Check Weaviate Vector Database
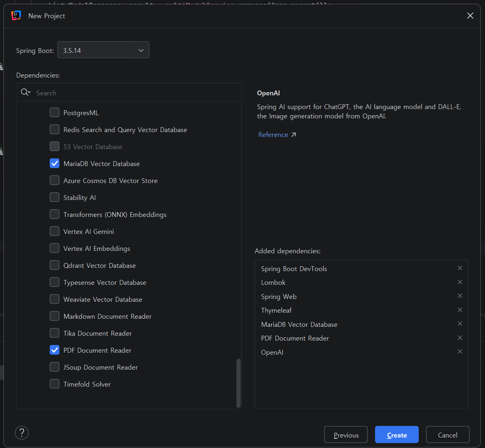 click(55, 299)
